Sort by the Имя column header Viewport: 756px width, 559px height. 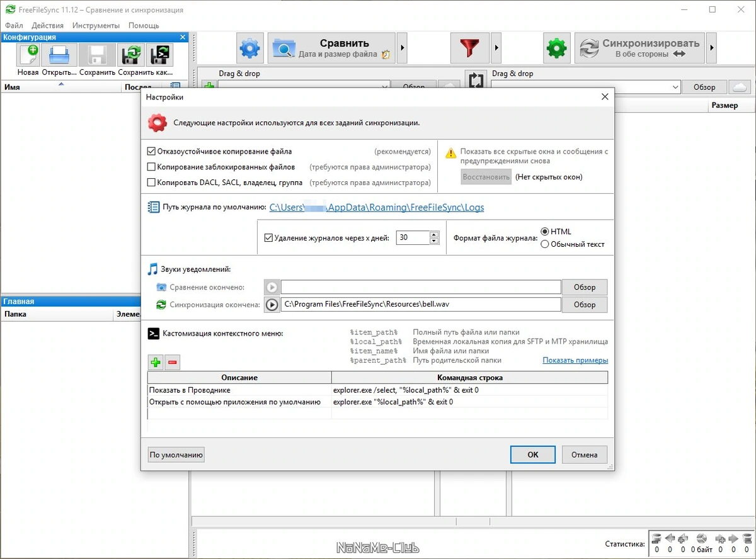click(61, 87)
